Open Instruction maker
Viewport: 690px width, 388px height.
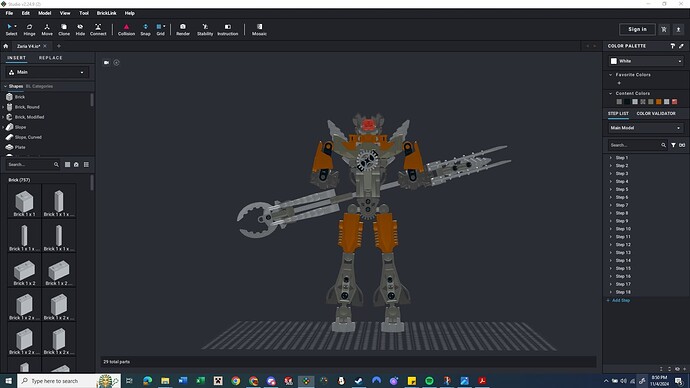point(228,29)
